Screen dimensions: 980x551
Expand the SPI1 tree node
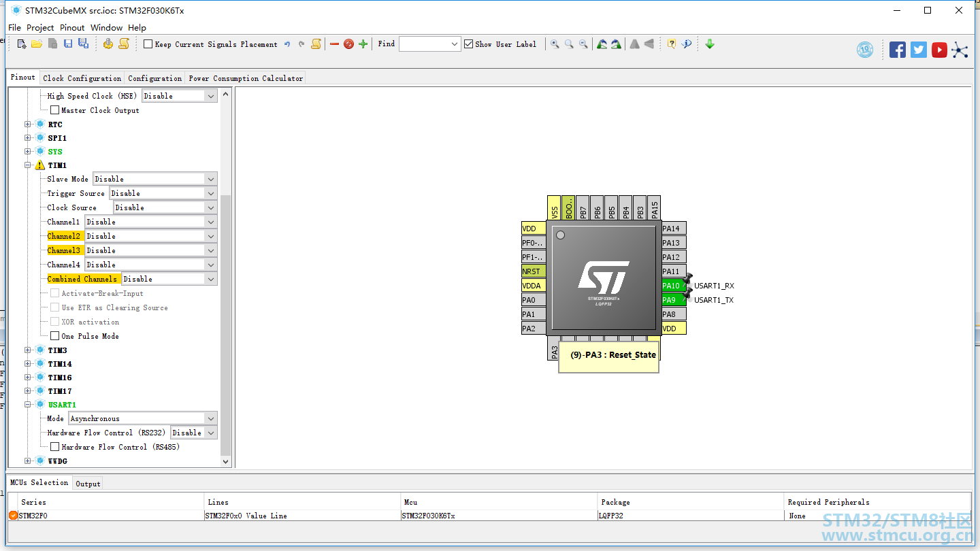point(28,138)
